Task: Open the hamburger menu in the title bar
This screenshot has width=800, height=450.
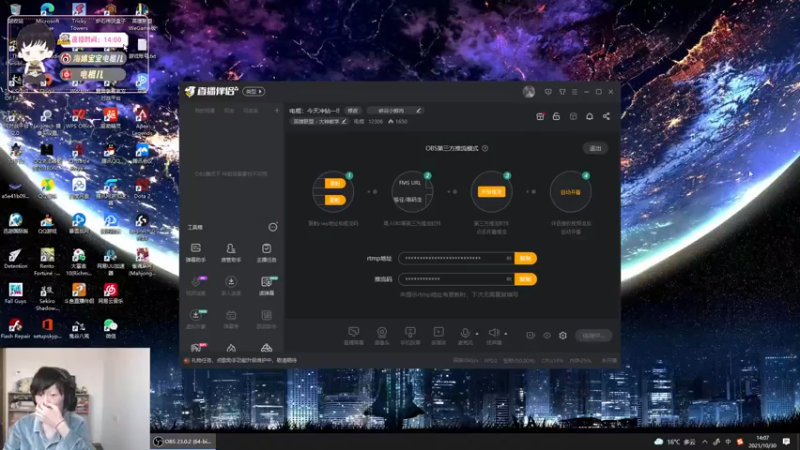Action: pyautogui.click(x=574, y=92)
